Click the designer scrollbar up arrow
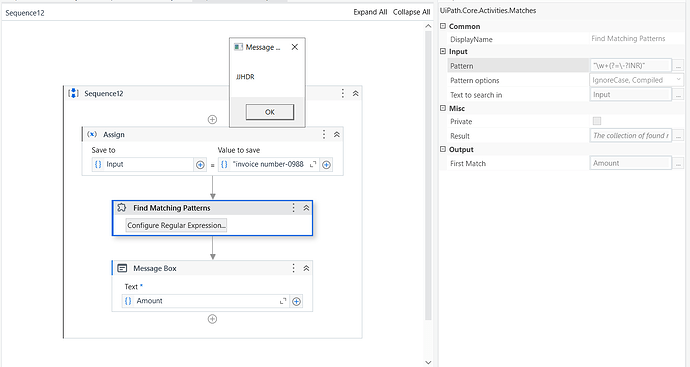The width and height of the screenshot is (690, 367). pyautogui.click(x=428, y=26)
